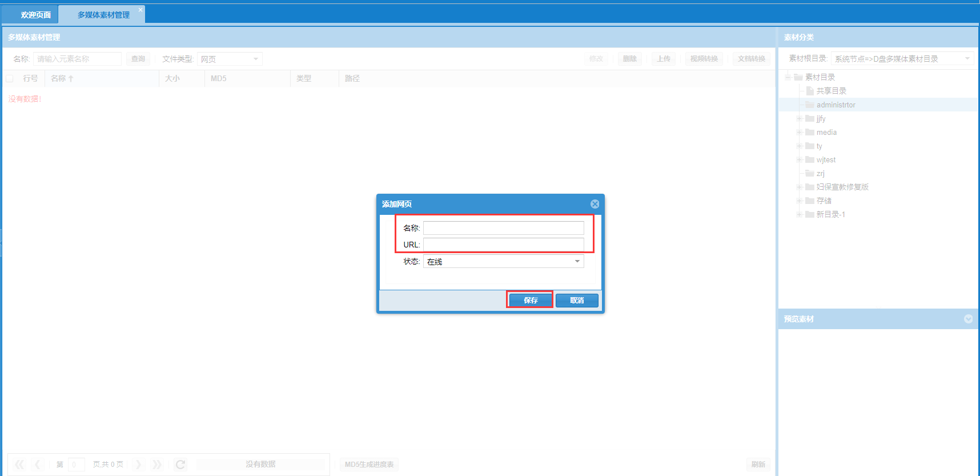980x476 pixels.
Task: Collapse the 素材目录 root node
Action: point(788,77)
